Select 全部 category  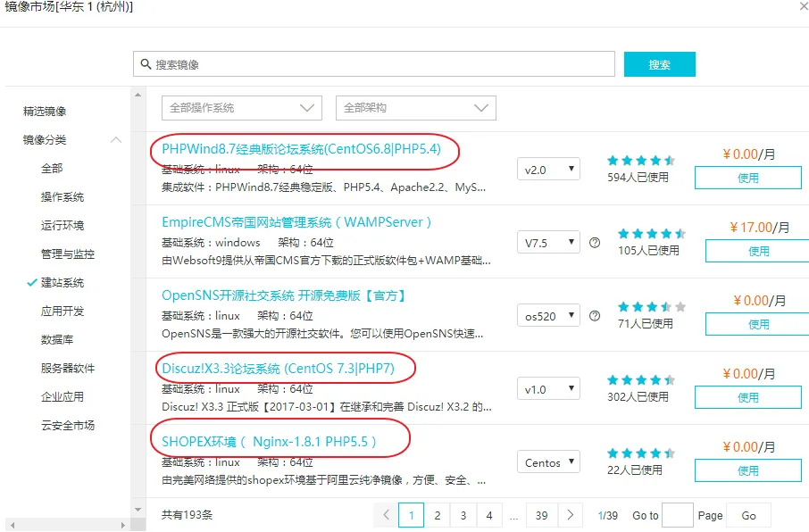(52, 169)
